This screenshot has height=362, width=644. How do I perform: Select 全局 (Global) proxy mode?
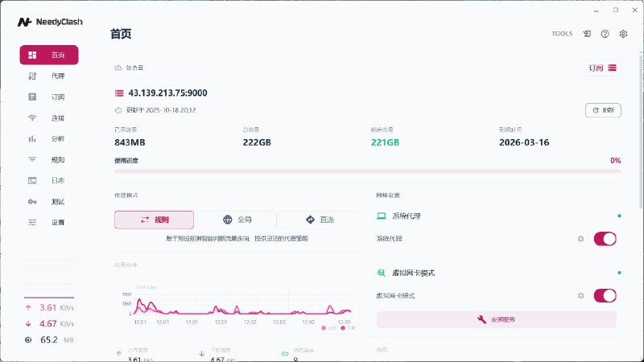click(x=237, y=220)
